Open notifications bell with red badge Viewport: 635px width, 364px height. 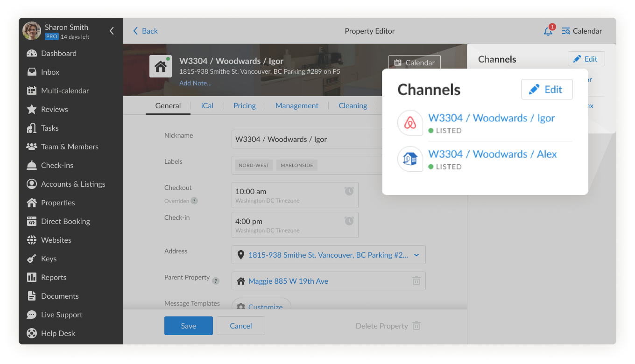pyautogui.click(x=549, y=31)
